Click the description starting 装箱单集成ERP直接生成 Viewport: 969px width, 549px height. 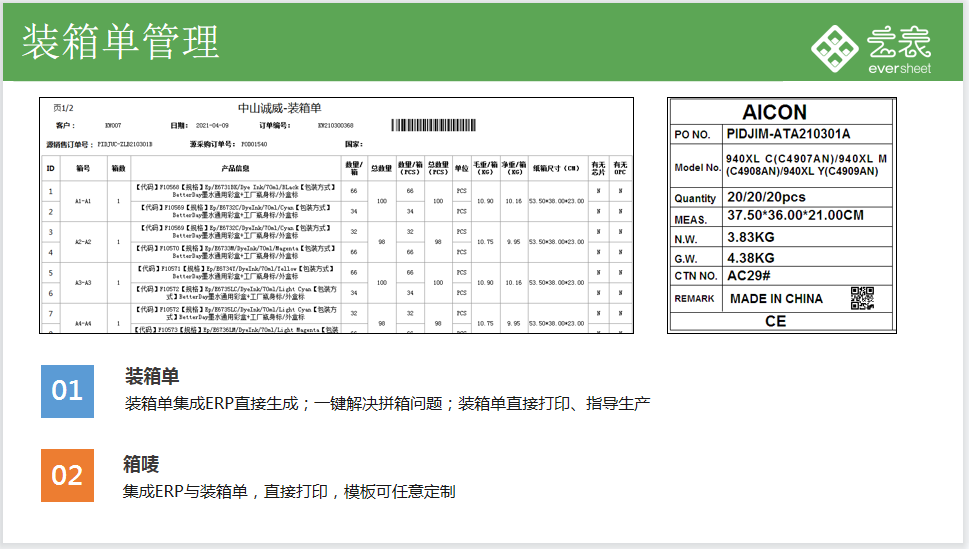click(x=387, y=404)
